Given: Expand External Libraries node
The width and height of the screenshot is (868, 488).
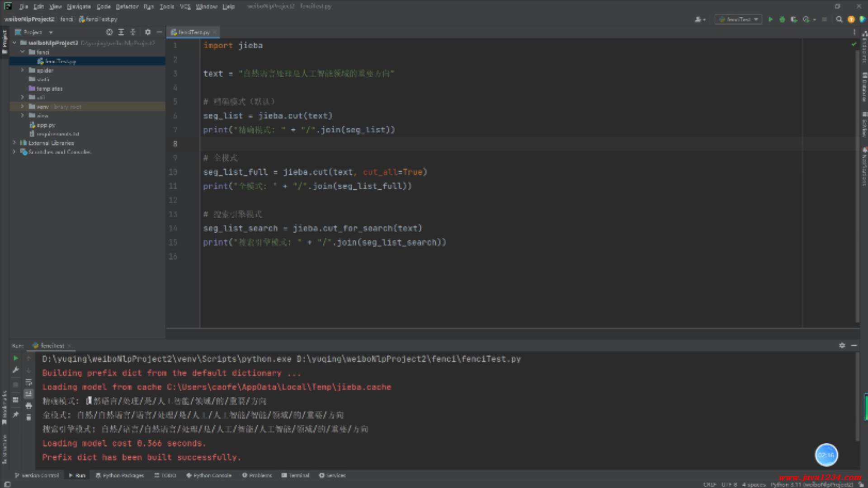Looking at the screenshot, I should point(14,143).
